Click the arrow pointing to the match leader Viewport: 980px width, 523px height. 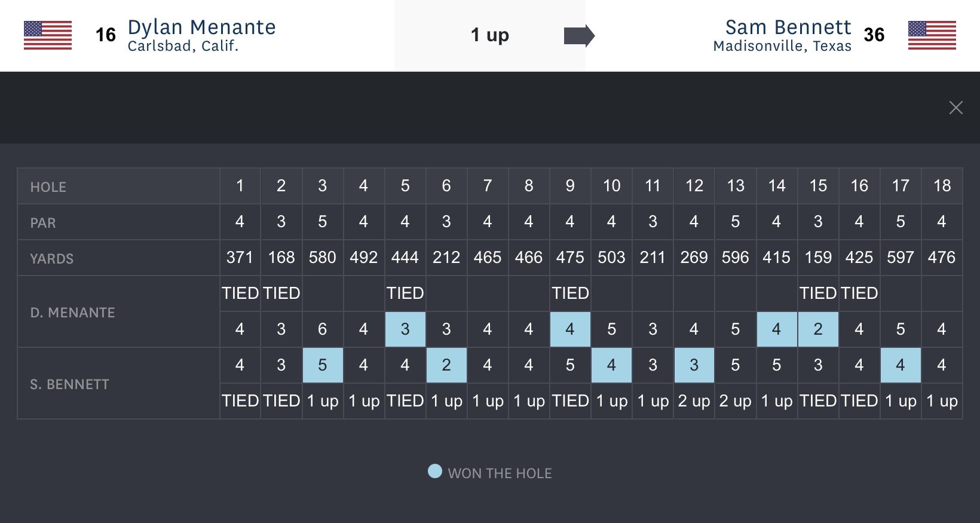point(579,36)
